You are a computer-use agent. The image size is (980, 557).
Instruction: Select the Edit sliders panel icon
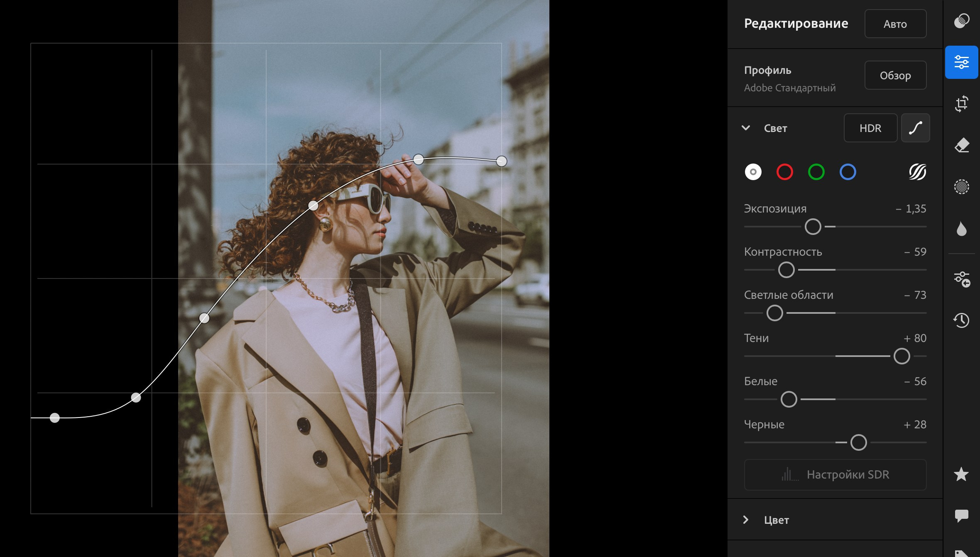[x=961, y=62]
